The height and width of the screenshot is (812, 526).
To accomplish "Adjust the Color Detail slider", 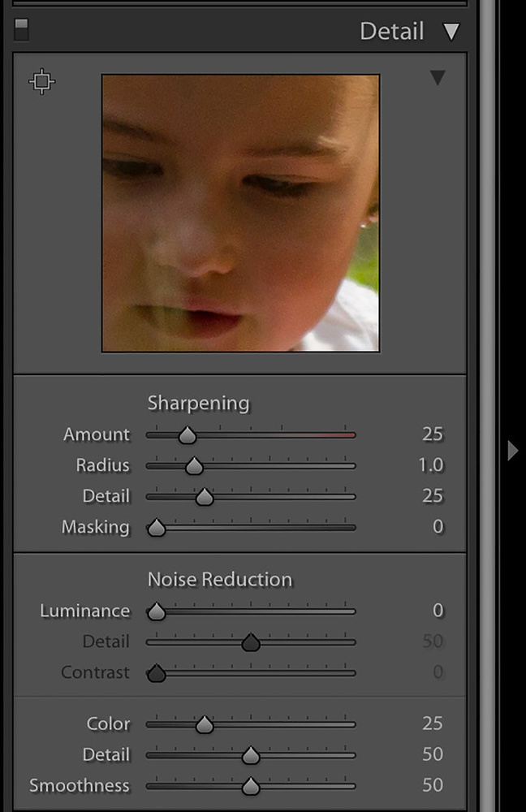I will pyautogui.click(x=251, y=755).
